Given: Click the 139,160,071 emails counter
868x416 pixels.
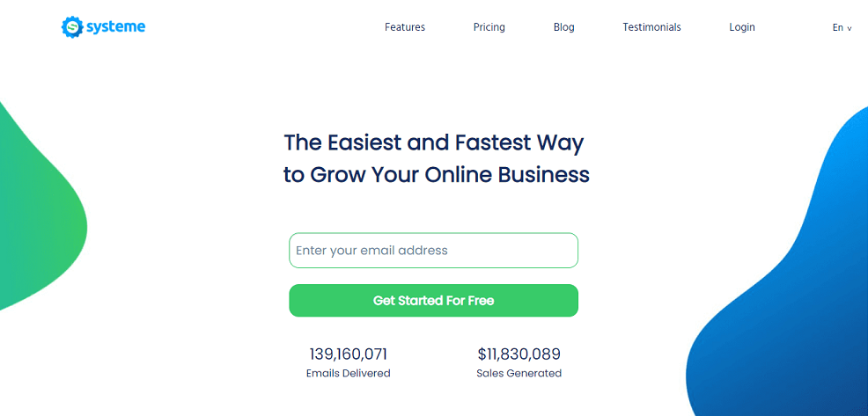Looking at the screenshot, I should click(349, 354).
